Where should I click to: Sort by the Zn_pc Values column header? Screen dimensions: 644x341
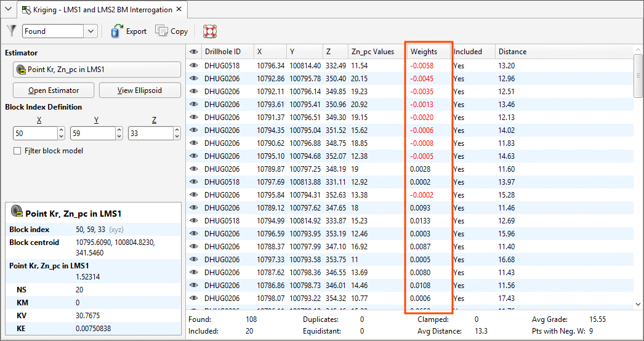pos(377,52)
